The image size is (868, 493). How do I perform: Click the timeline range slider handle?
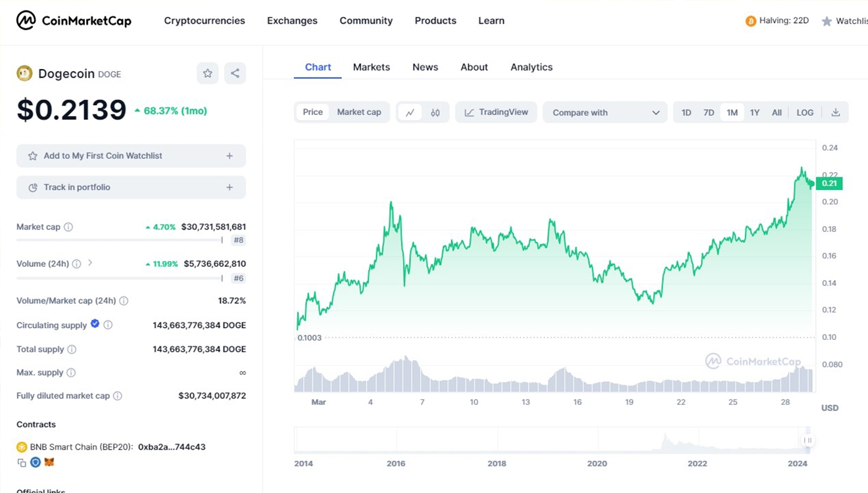click(808, 440)
